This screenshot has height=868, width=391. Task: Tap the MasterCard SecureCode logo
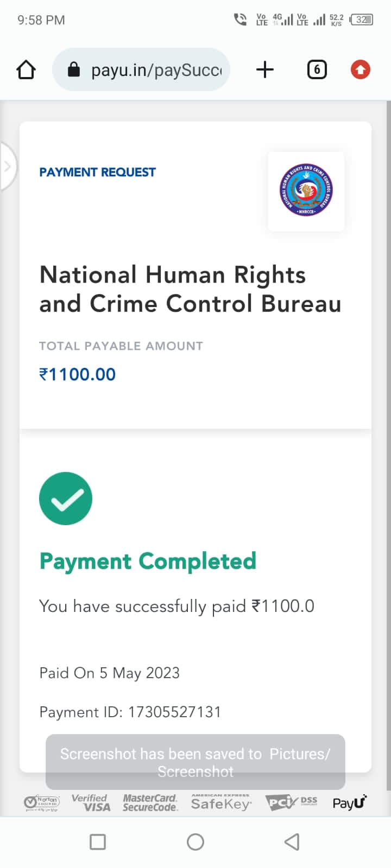coord(150,802)
